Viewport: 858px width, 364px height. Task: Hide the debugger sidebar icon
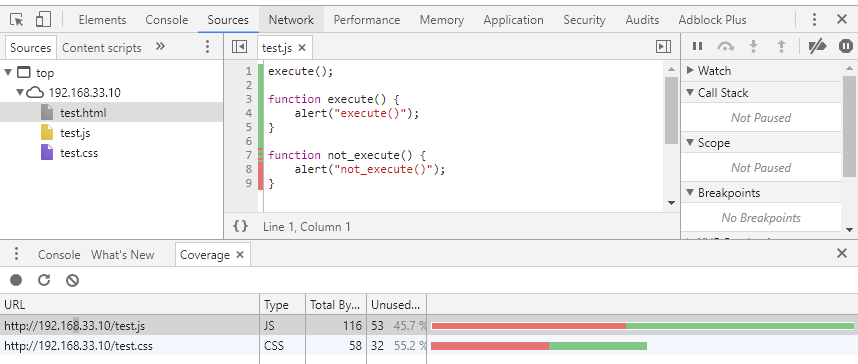pos(663,47)
